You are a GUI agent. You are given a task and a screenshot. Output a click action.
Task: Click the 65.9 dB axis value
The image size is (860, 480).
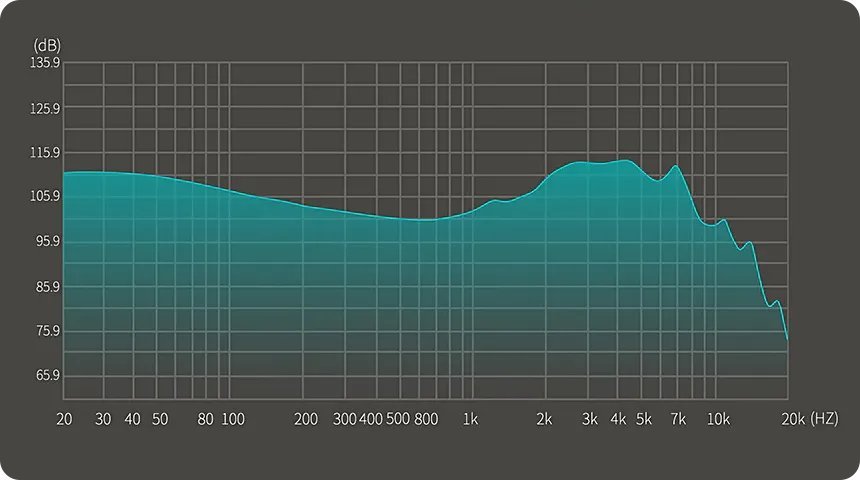(48, 376)
